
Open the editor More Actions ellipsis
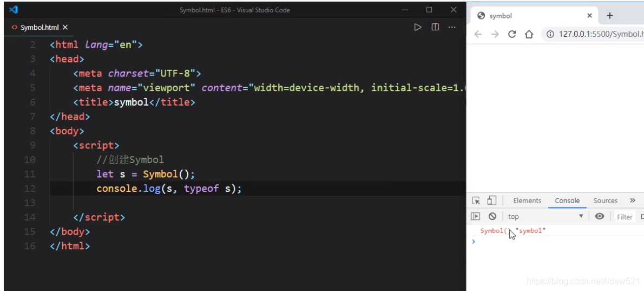pos(452,27)
